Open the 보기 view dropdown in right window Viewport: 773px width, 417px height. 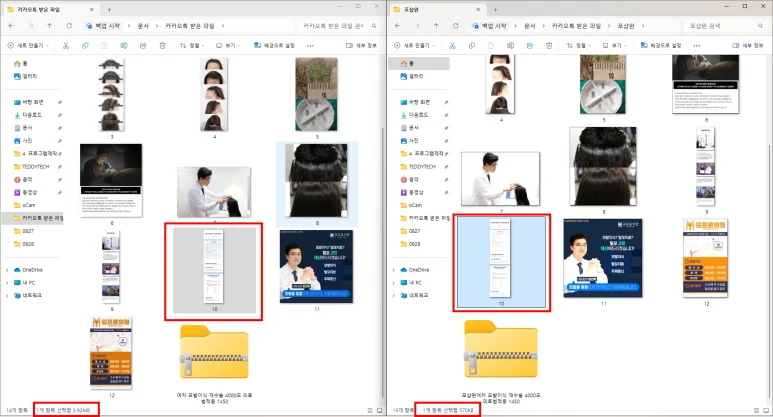click(x=614, y=45)
